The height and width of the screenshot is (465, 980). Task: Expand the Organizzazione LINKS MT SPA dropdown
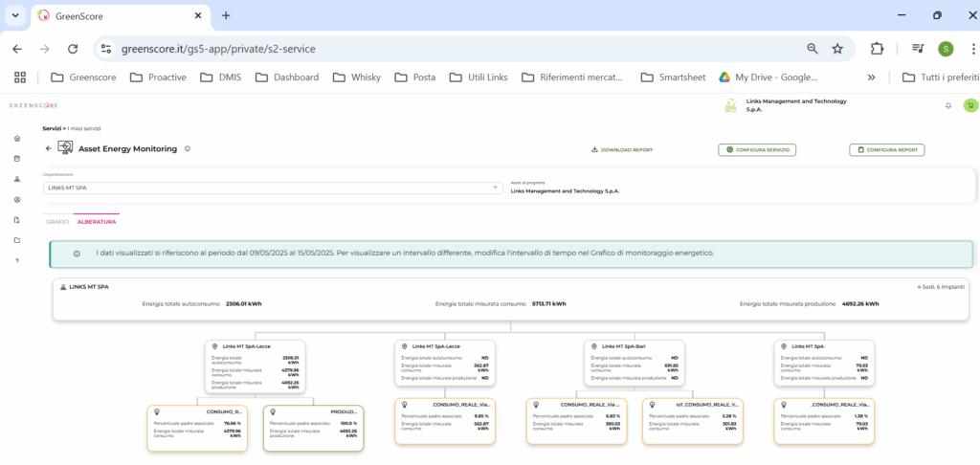tap(273, 188)
